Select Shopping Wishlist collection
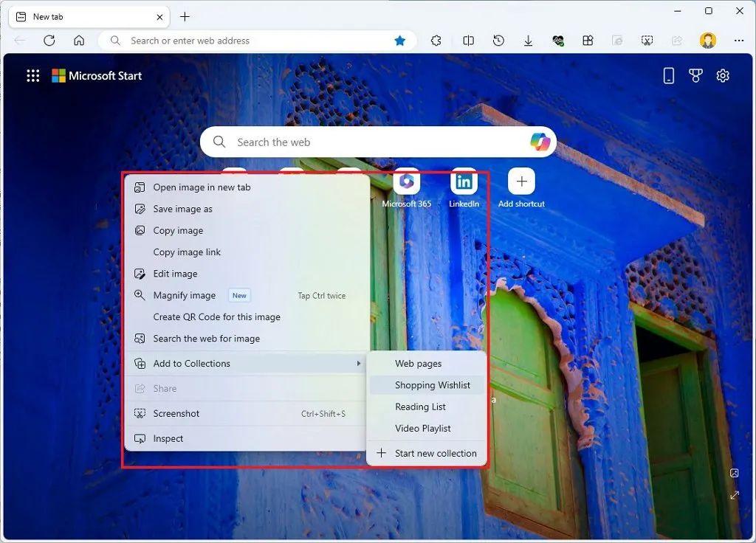Image resolution: width=756 pixels, height=543 pixels. [432, 385]
